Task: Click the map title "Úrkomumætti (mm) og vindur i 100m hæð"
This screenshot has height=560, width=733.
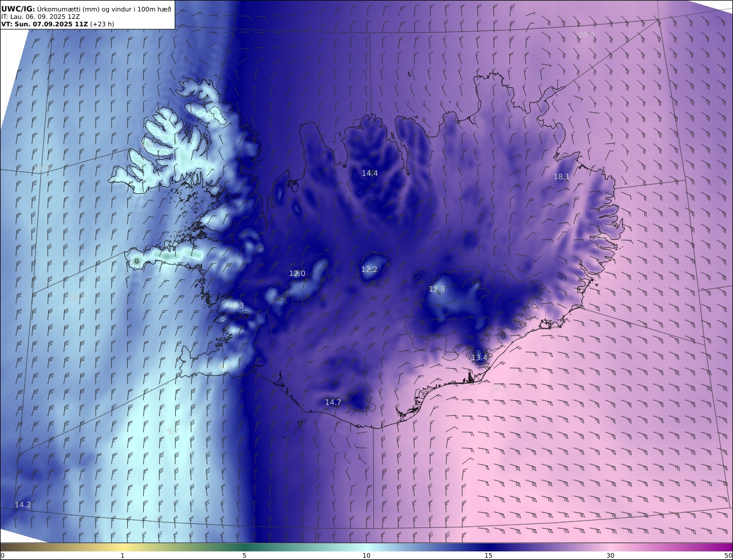Action: coord(104,9)
